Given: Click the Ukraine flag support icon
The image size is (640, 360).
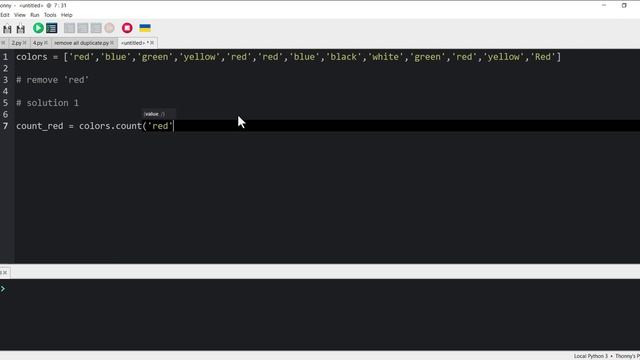Looking at the screenshot, I should point(145,28).
